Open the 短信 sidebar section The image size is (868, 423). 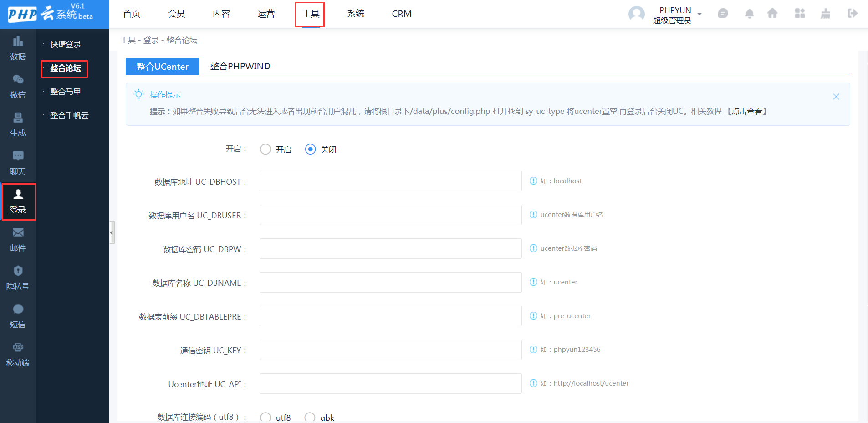(x=18, y=316)
